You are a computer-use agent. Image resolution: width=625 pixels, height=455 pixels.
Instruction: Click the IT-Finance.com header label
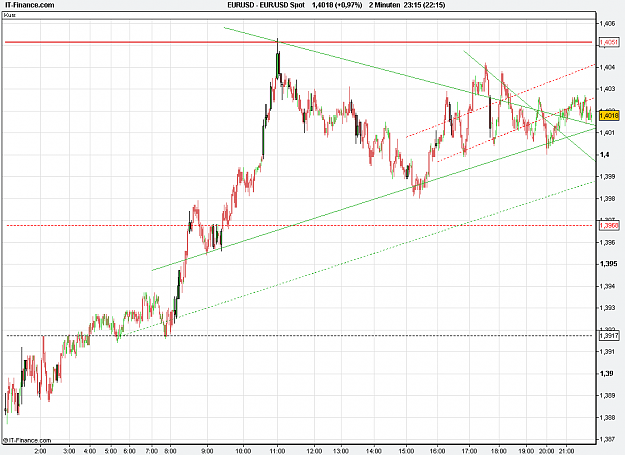[29, 5]
